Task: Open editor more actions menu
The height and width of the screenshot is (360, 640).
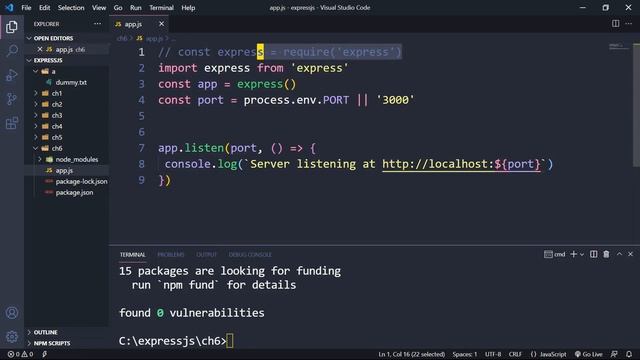Action: click(629, 24)
